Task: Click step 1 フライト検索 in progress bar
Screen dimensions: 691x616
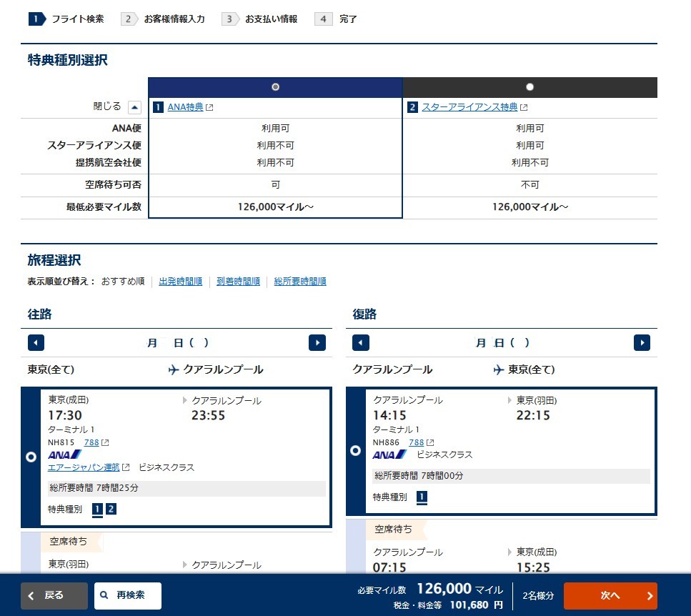Action: pos(66,19)
